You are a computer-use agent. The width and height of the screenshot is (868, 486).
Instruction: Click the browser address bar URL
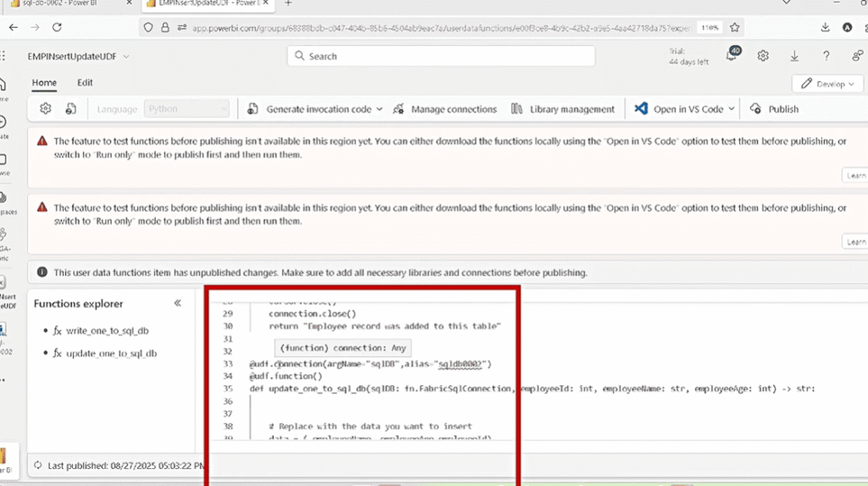[x=441, y=28]
